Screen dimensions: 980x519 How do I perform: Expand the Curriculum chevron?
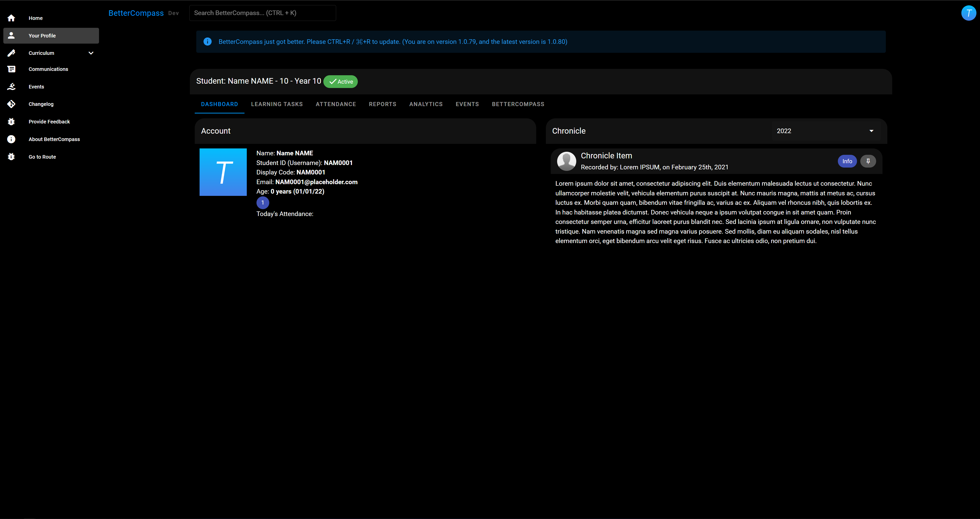click(x=91, y=53)
